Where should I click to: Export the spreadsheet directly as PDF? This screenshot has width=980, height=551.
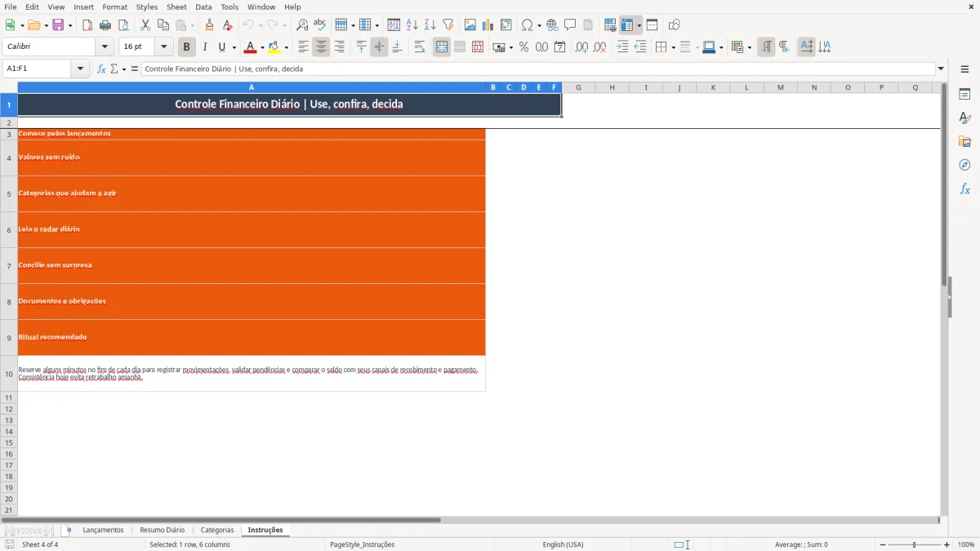(87, 25)
